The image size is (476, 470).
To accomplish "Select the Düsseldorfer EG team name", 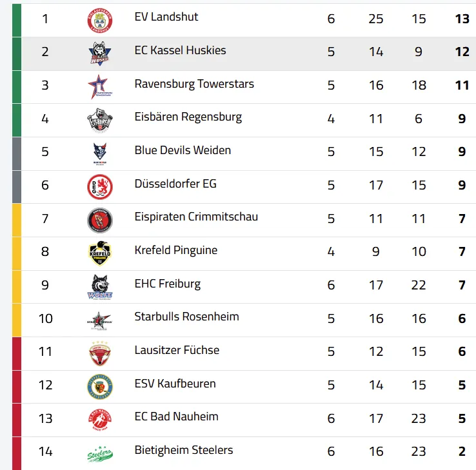I will [175, 184].
